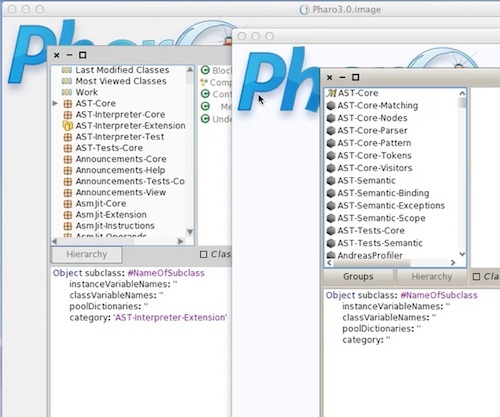Close the left browser window
Viewport: 500px width, 417px height.
tap(57, 55)
